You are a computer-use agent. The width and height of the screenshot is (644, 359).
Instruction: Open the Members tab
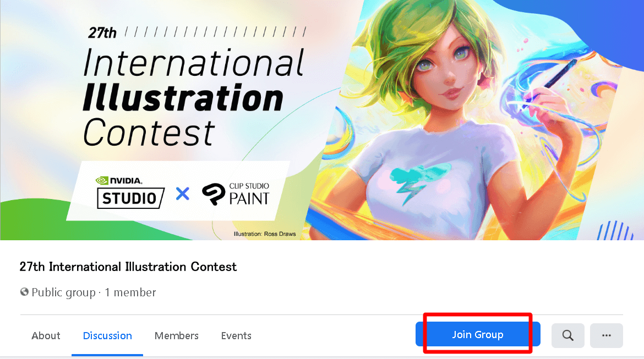pos(177,335)
